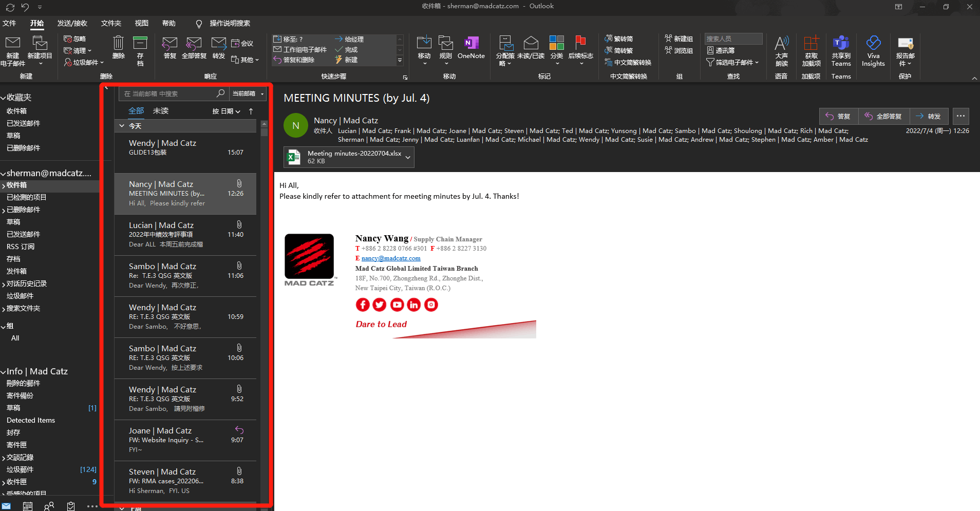Open Joane's FW: Website Inquiry email
This screenshot has height=511, width=980.
185,440
